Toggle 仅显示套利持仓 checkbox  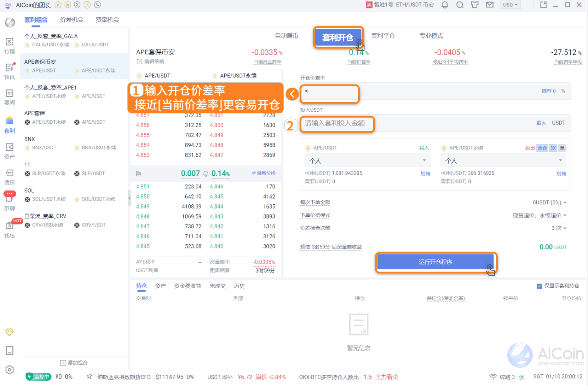coord(539,286)
